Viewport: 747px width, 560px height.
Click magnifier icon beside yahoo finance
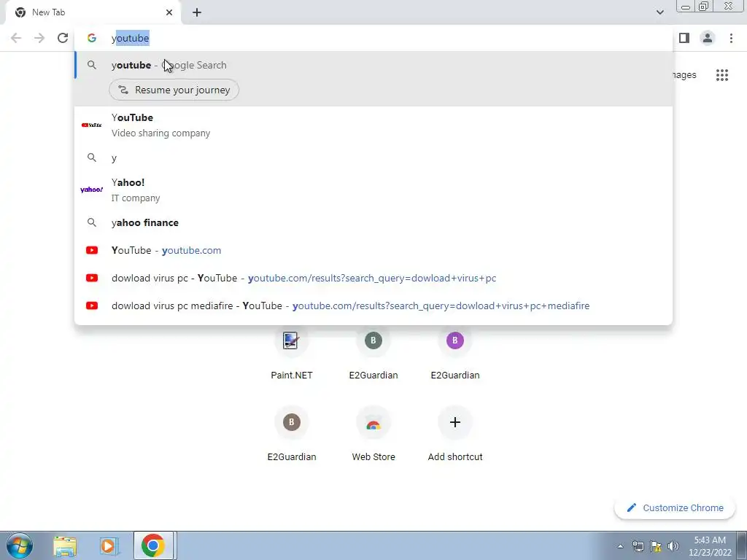[92, 222]
